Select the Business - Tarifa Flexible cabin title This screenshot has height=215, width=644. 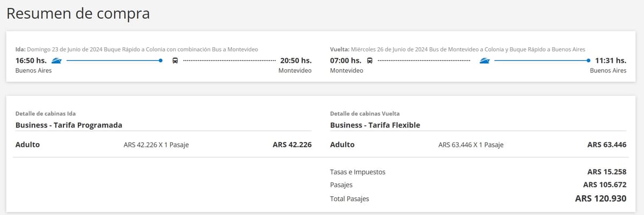(x=375, y=125)
